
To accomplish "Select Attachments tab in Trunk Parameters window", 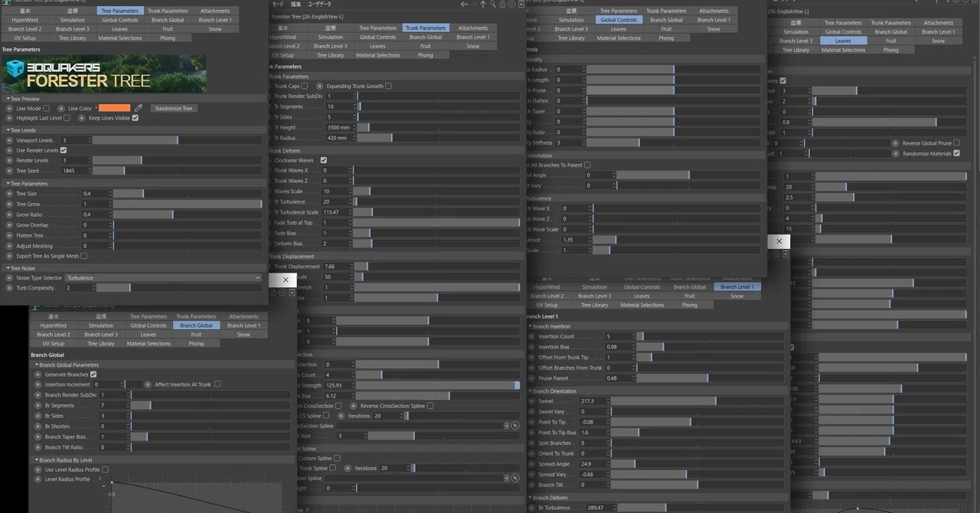I will (x=473, y=28).
